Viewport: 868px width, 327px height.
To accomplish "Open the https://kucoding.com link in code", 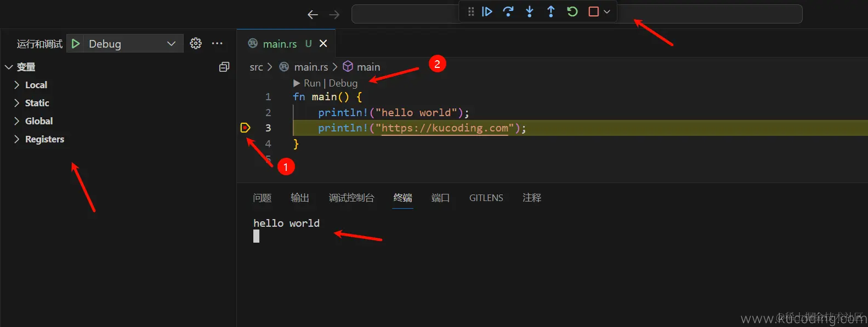I will (x=445, y=128).
